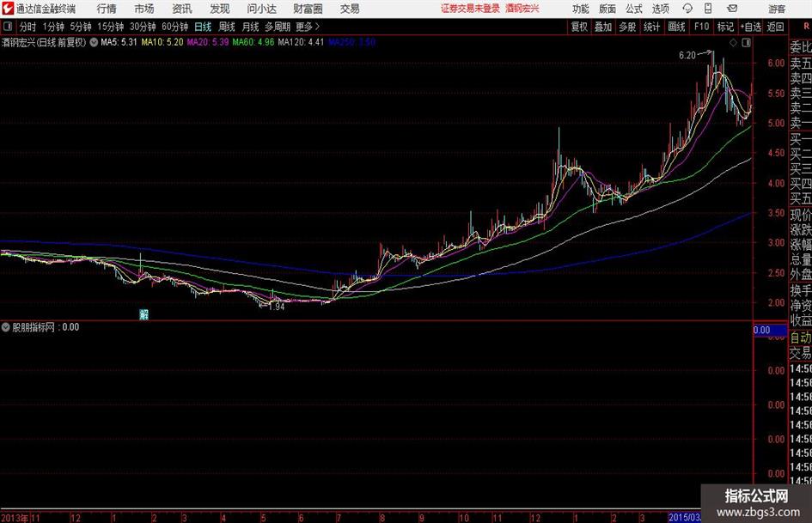Toggle the side panel icon at chart top right

click(746, 43)
